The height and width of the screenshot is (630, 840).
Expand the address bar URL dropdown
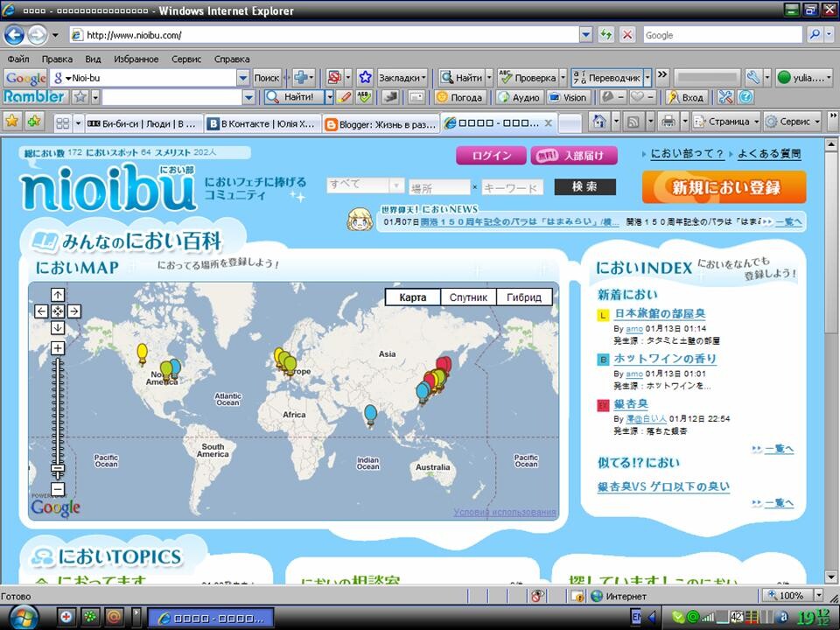[x=586, y=35]
